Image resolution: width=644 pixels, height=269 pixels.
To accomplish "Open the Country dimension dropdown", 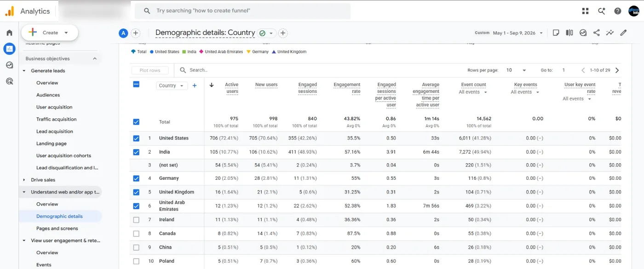I will [x=172, y=86].
